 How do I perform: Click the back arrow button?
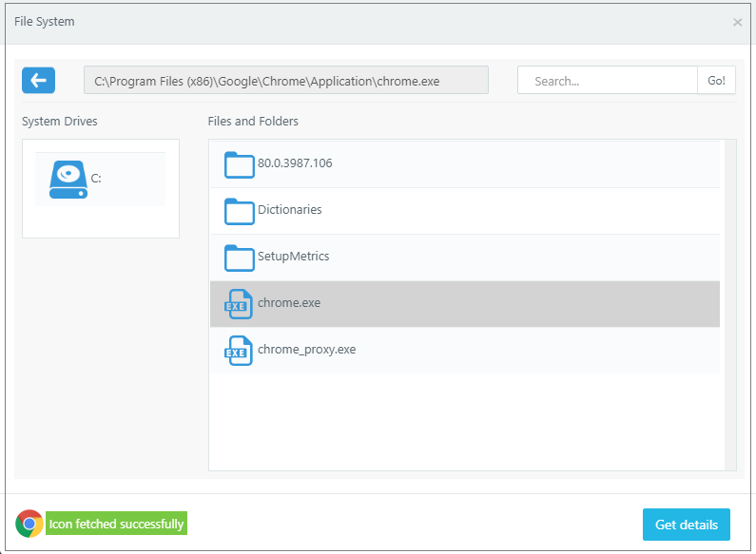tap(38, 81)
